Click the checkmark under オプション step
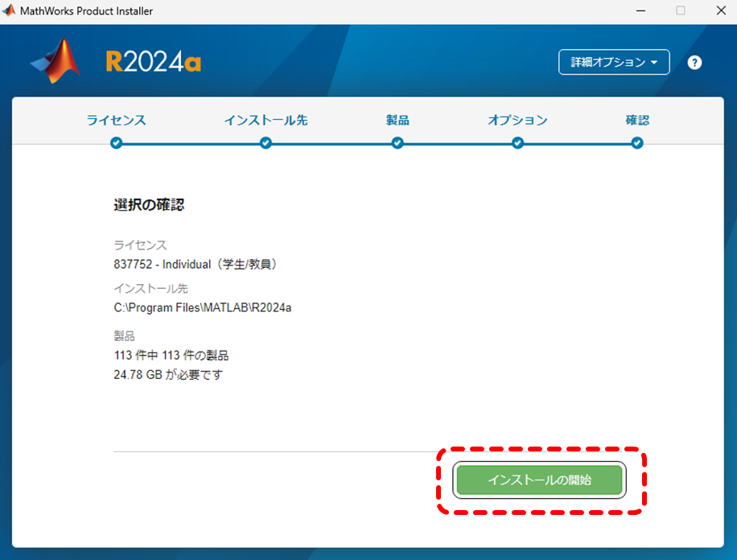737x560 pixels. (517, 143)
